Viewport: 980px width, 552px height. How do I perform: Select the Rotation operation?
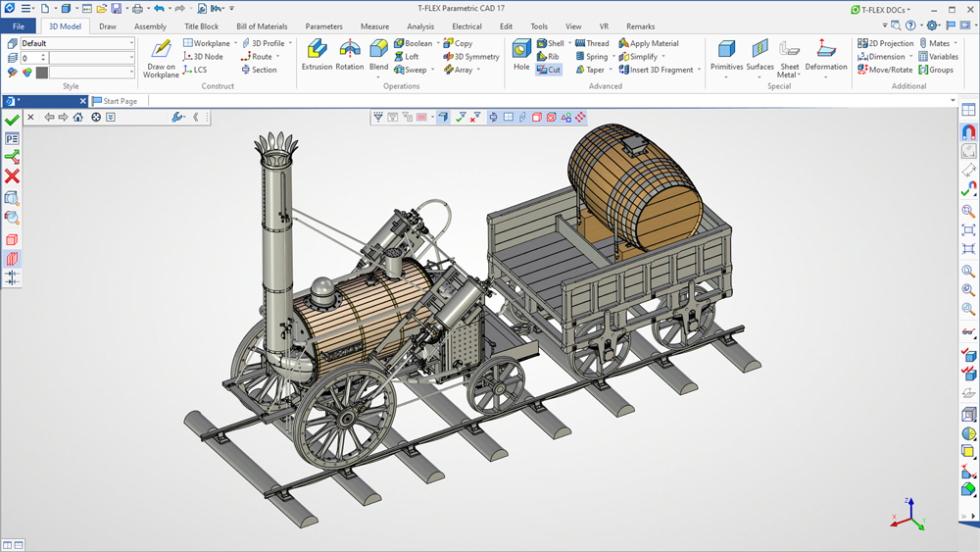coord(350,55)
